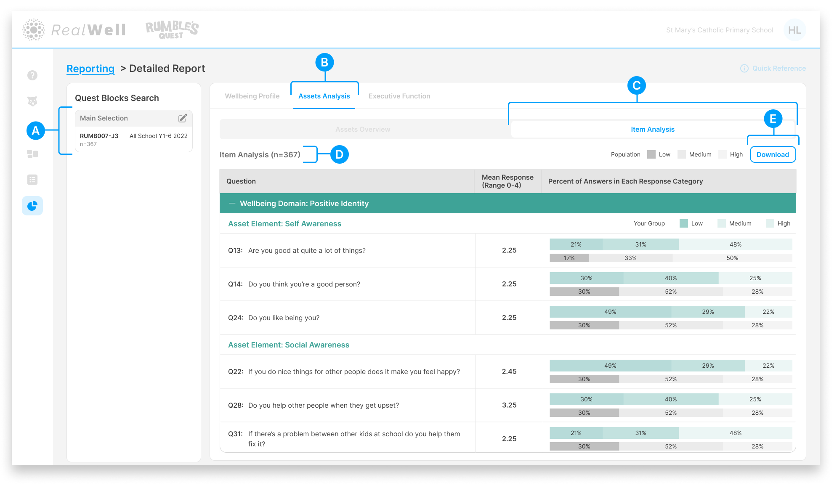Open the Executive Function tab
Screen dimensions: 837x504
399,96
